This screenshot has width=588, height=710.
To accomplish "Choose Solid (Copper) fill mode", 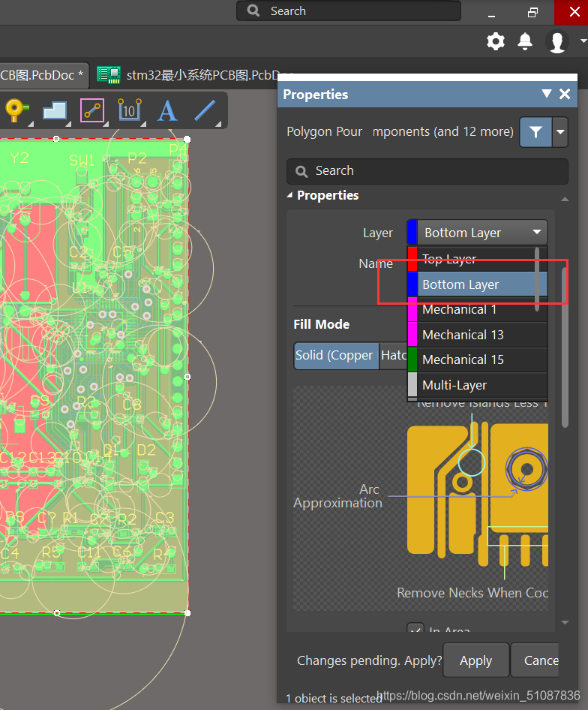I will tap(334, 356).
